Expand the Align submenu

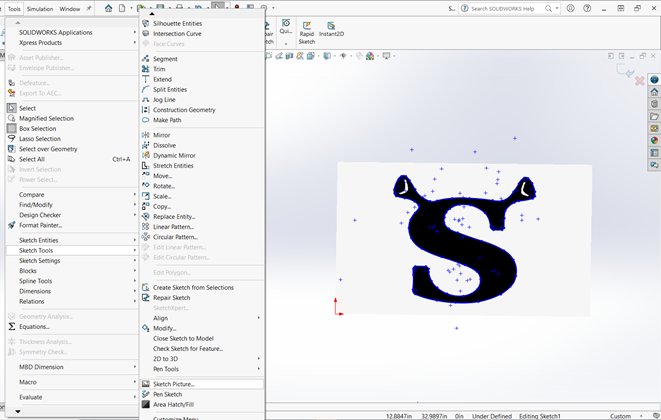click(202, 318)
